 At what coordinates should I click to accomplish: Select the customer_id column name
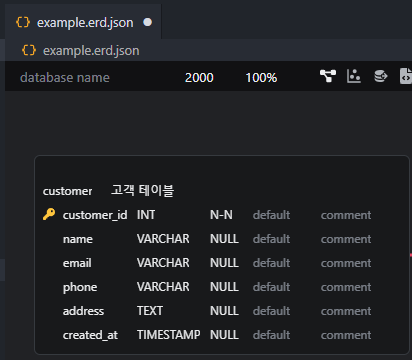95,215
